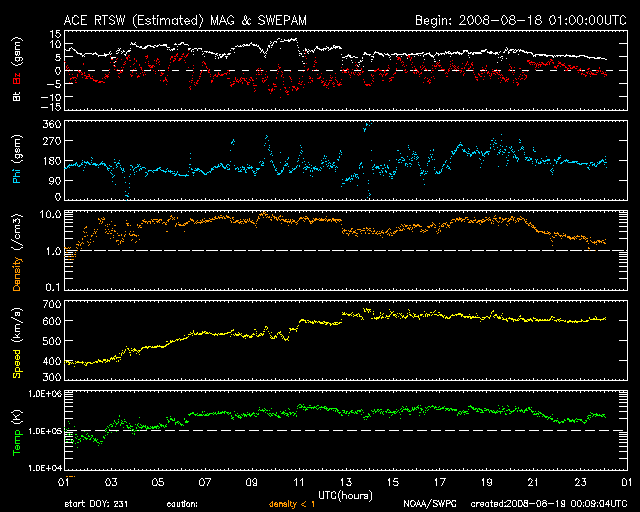Viewport: 640px width, 512px height.
Task: Click the '17' hour tick label
Action: tap(440, 482)
